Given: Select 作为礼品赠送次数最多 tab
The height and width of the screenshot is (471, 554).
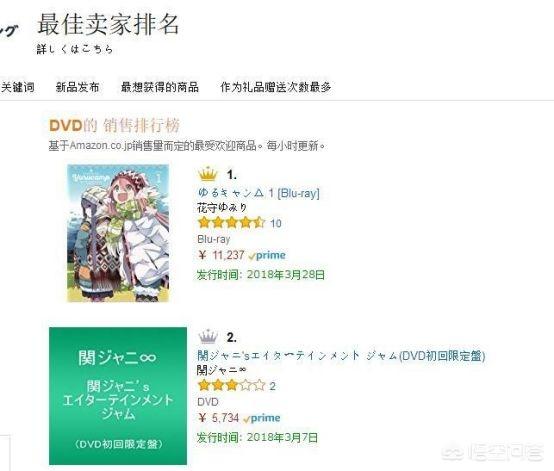Looking at the screenshot, I should click(276, 87).
